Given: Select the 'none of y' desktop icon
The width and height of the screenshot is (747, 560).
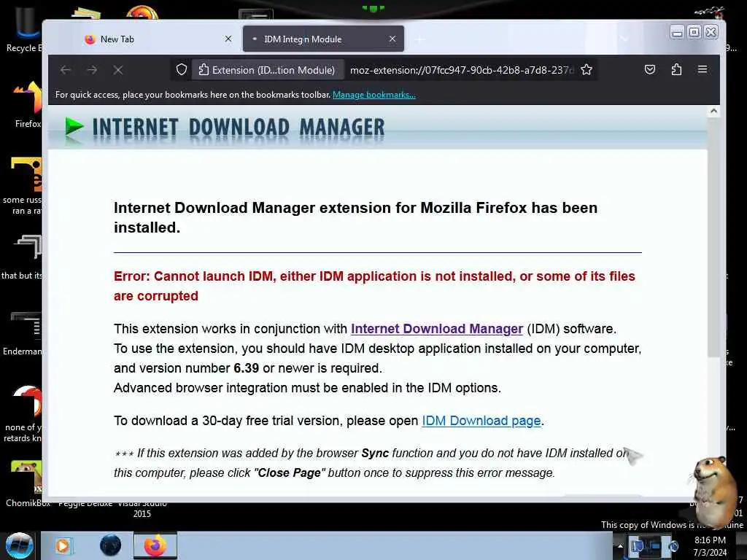Looking at the screenshot, I should coord(23,414).
